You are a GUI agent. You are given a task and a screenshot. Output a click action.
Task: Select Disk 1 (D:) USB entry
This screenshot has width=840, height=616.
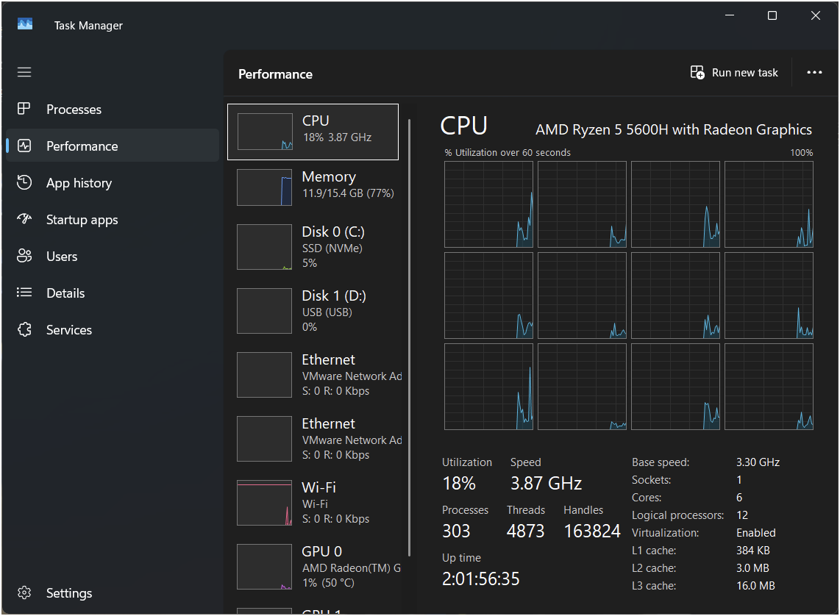point(313,311)
